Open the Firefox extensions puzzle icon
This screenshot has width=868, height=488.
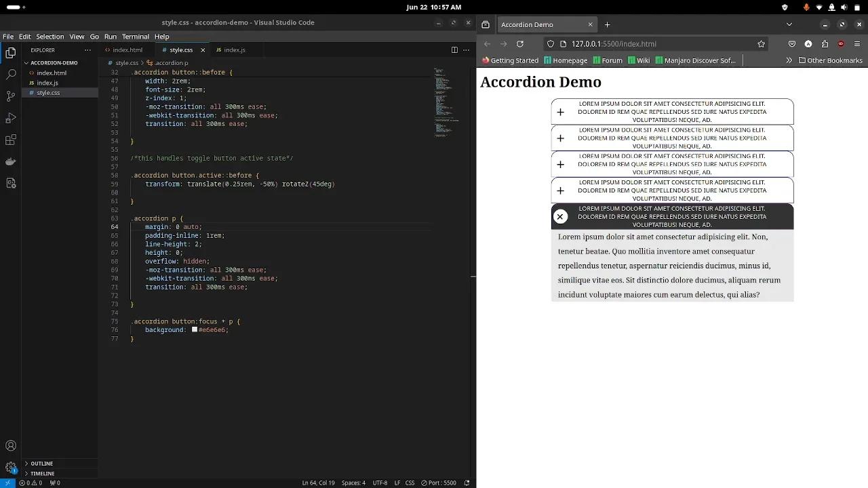tap(825, 44)
